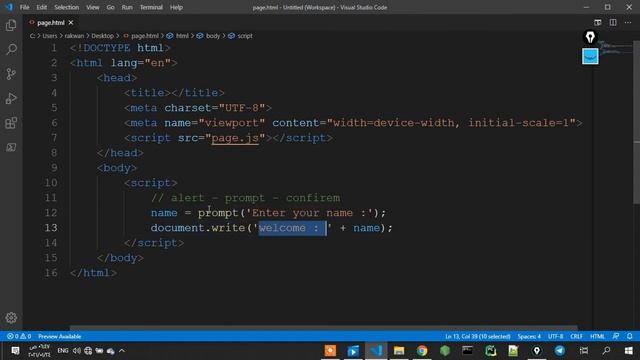Click the volume speaker icon in system tray
640x360 pixels.
(x=76, y=351)
